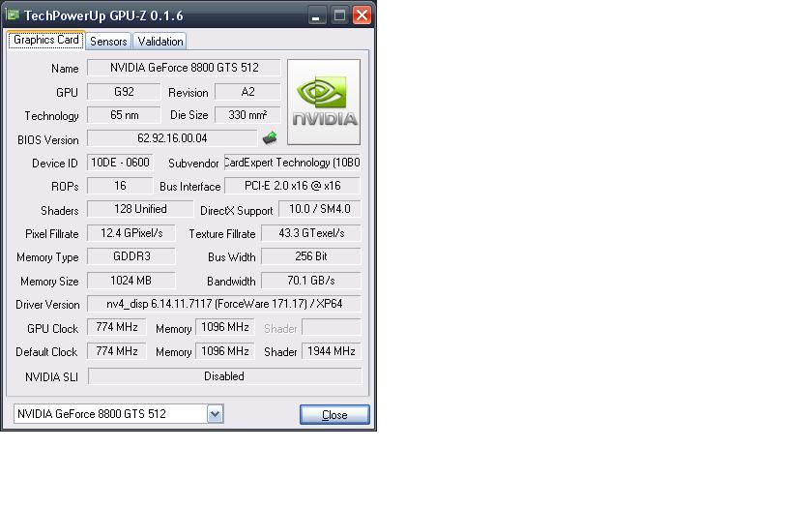The width and height of the screenshot is (812, 508).
Task: Click the Name field showing GeForce 8800 GTS 512
Action: (x=184, y=68)
